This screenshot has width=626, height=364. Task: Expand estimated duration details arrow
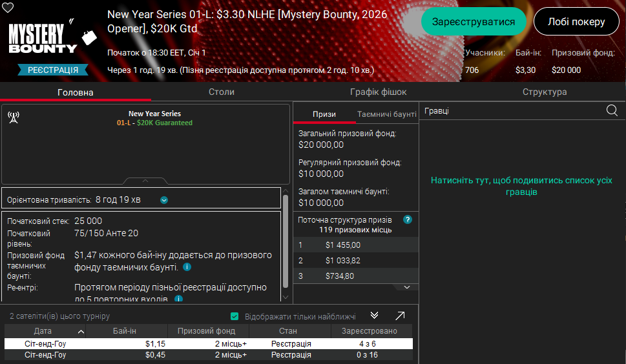pyautogui.click(x=164, y=200)
